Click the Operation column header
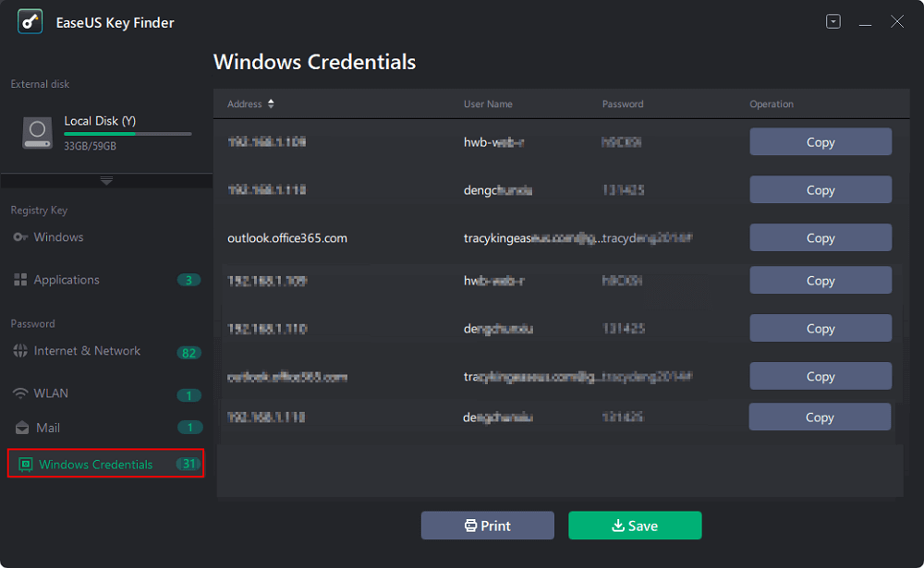 [x=772, y=103]
